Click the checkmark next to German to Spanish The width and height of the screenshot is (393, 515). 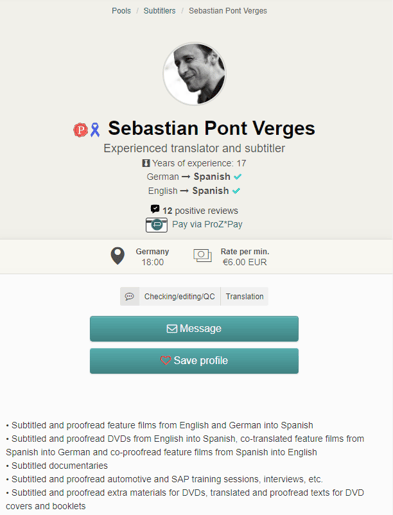pos(238,177)
